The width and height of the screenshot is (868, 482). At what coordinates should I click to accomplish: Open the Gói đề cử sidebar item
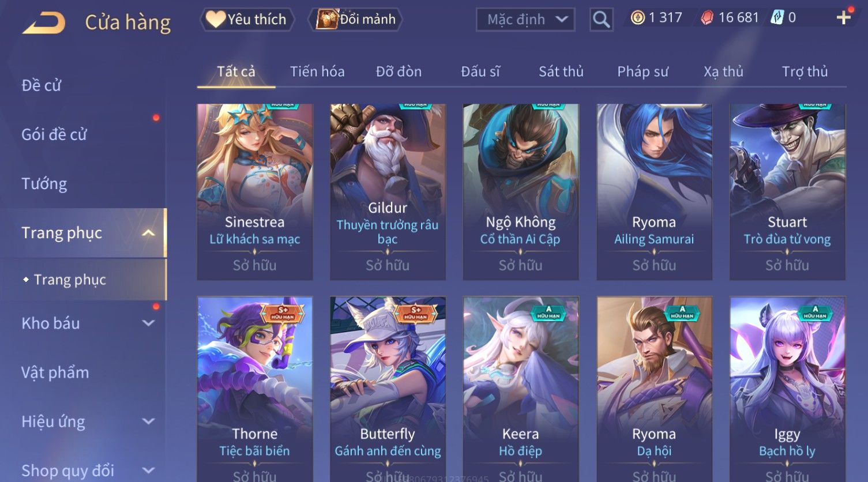click(x=54, y=135)
